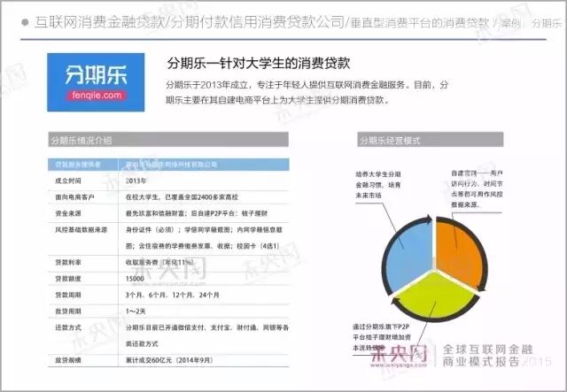Click the blue segment of the pie chart
The image size is (567, 392).
click(410, 255)
